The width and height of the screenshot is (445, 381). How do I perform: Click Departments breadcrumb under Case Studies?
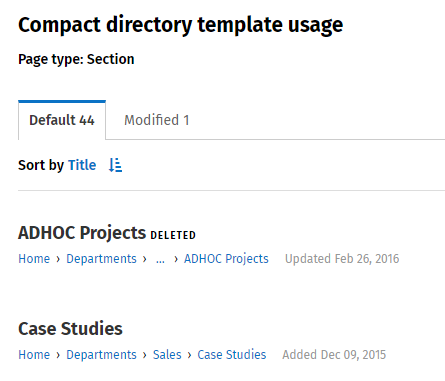101,355
